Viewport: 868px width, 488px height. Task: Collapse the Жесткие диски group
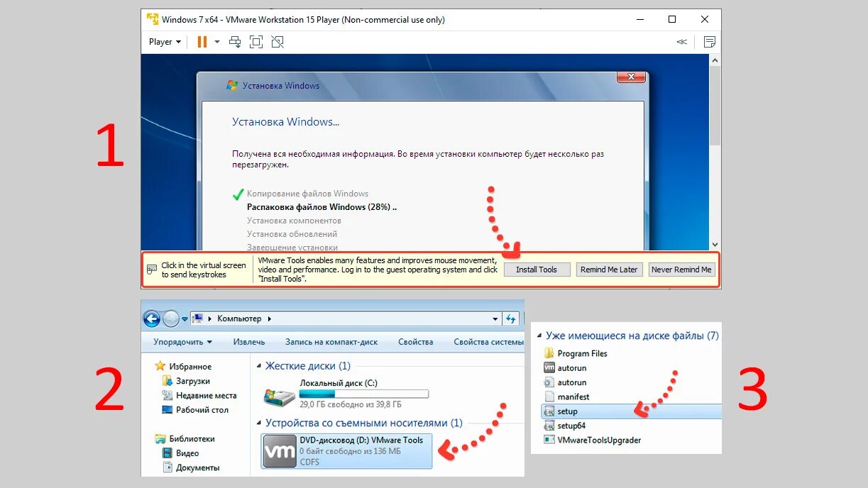click(259, 366)
